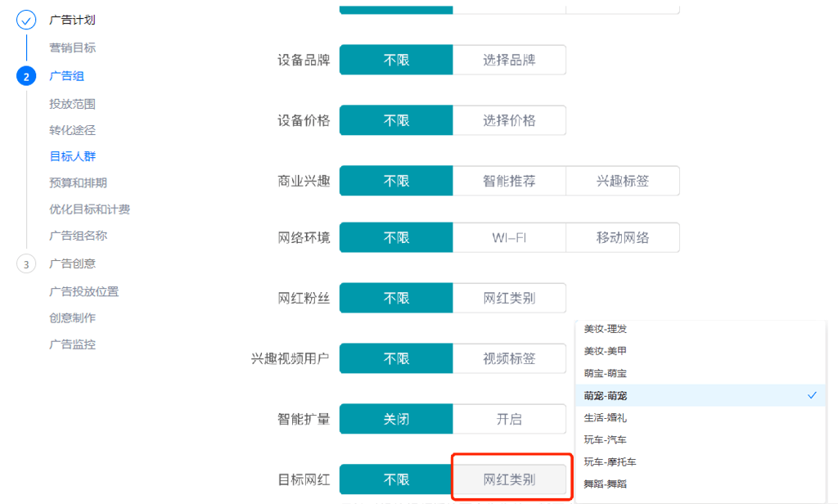Image resolution: width=838 pixels, height=504 pixels.
Task: Click the blue checkmark beside 萌宠-萌宠
Action: point(812,395)
